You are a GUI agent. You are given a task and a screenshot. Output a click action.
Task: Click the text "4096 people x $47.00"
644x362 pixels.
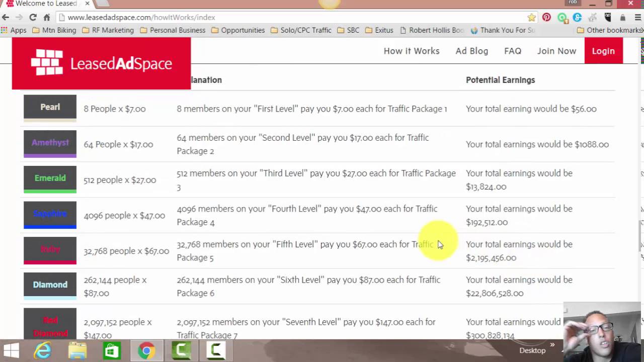point(124,216)
